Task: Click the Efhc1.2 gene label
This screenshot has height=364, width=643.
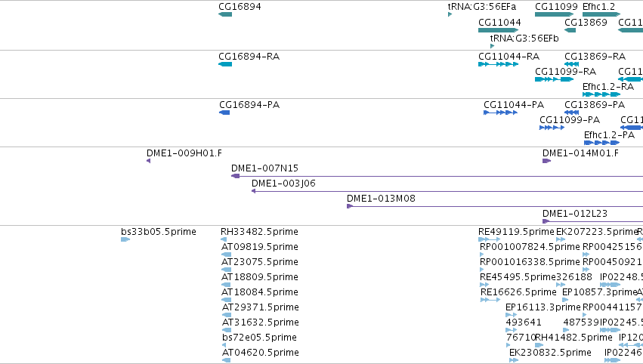Action: point(598,7)
